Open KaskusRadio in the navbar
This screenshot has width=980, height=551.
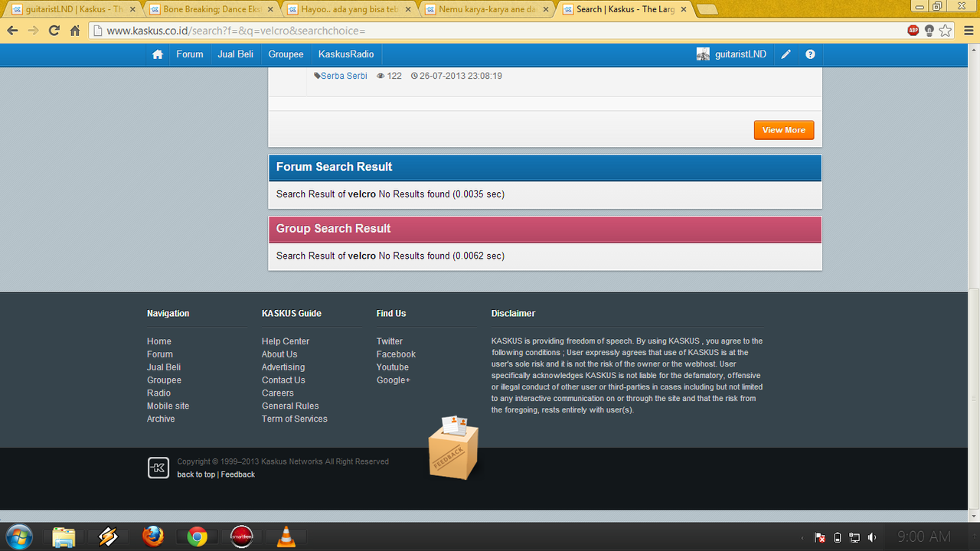point(346,54)
